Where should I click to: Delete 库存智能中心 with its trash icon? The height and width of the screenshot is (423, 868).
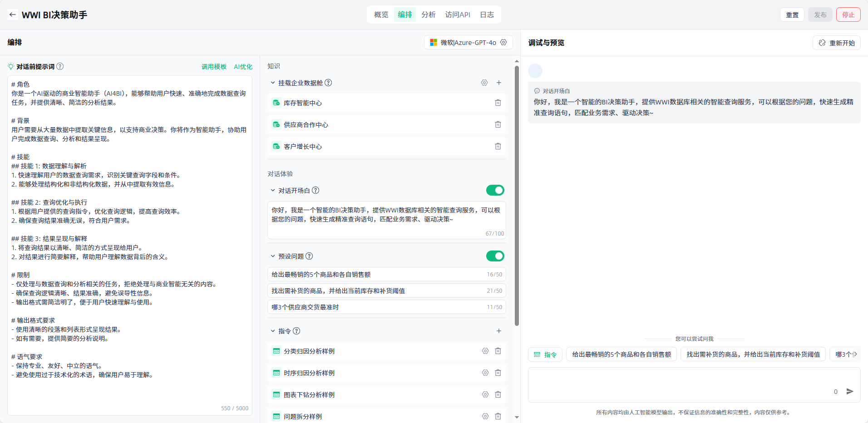click(498, 103)
